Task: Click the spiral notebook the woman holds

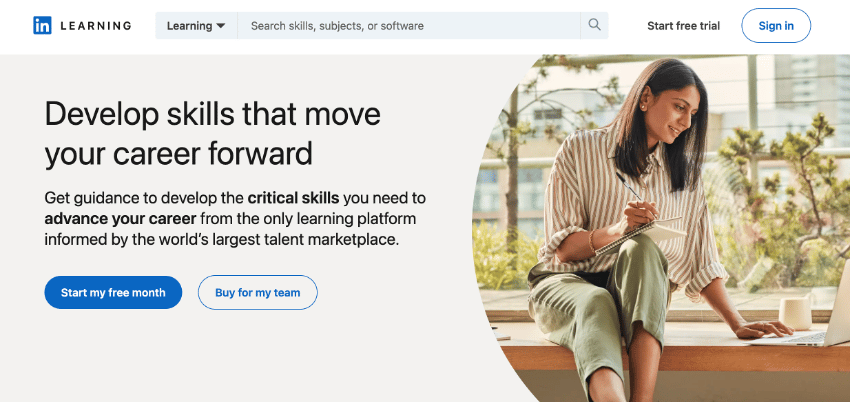Action: (x=641, y=235)
